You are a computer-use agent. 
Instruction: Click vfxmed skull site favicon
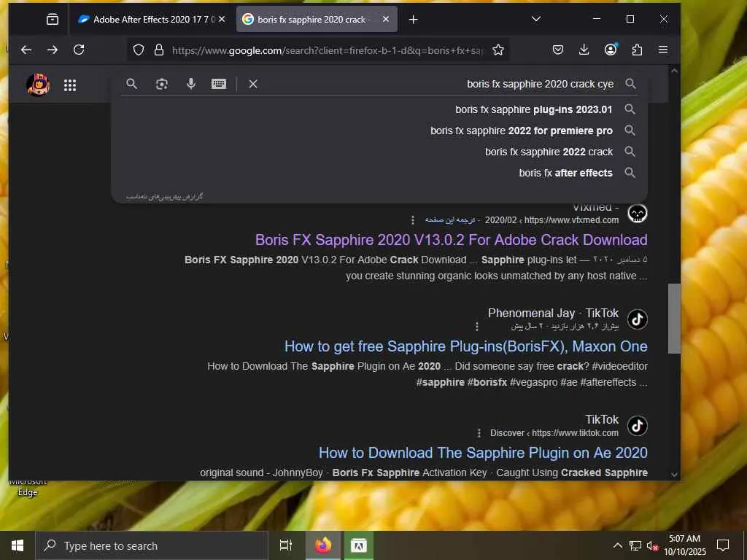[637, 213]
